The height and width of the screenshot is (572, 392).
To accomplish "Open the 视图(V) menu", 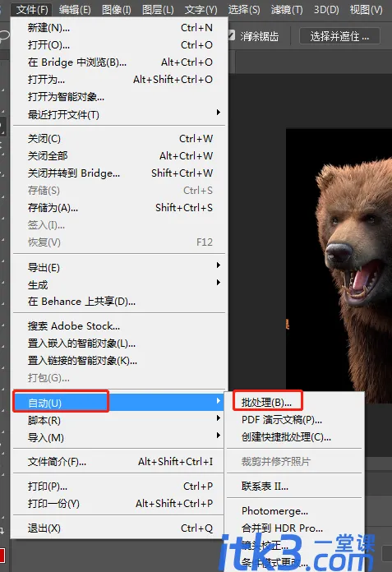I will click(366, 9).
